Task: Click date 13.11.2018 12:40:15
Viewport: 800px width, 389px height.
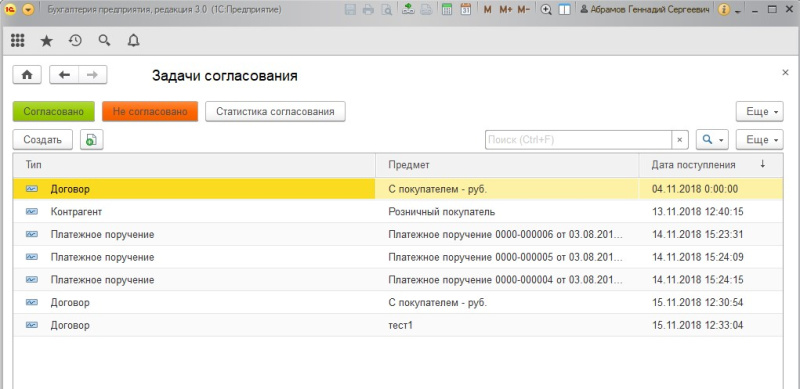Action: coord(697,211)
